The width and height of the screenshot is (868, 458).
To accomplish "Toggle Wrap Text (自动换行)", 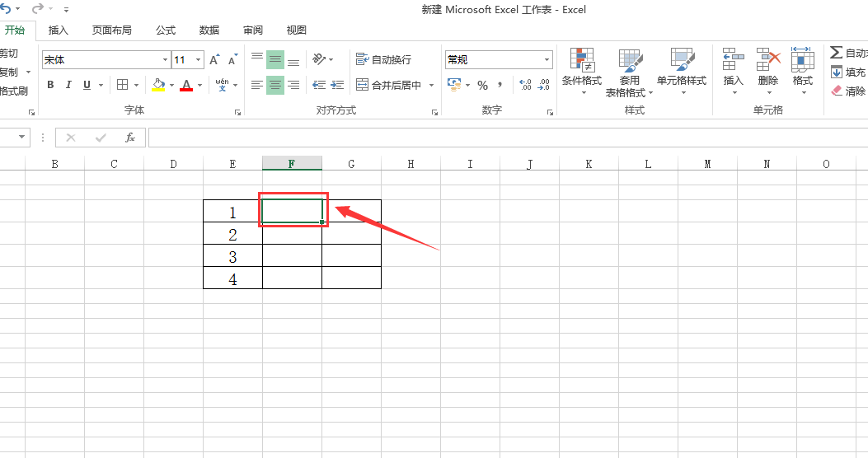I will (383, 60).
